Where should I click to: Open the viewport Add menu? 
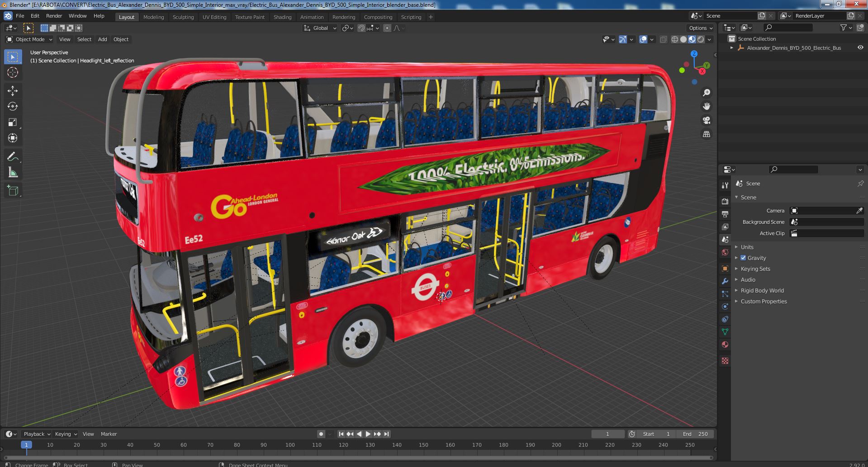pos(103,39)
